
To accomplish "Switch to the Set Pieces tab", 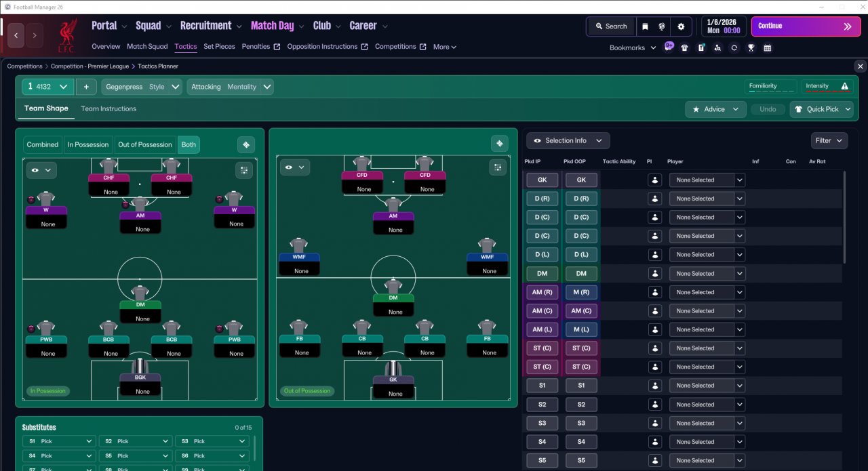I will pyautogui.click(x=219, y=47).
